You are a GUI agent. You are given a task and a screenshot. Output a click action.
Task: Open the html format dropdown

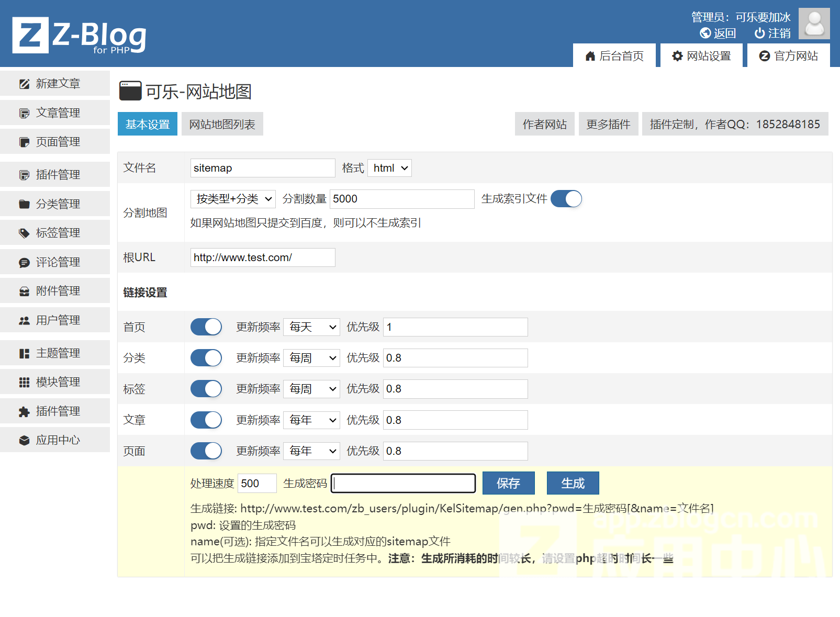pyautogui.click(x=390, y=168)
